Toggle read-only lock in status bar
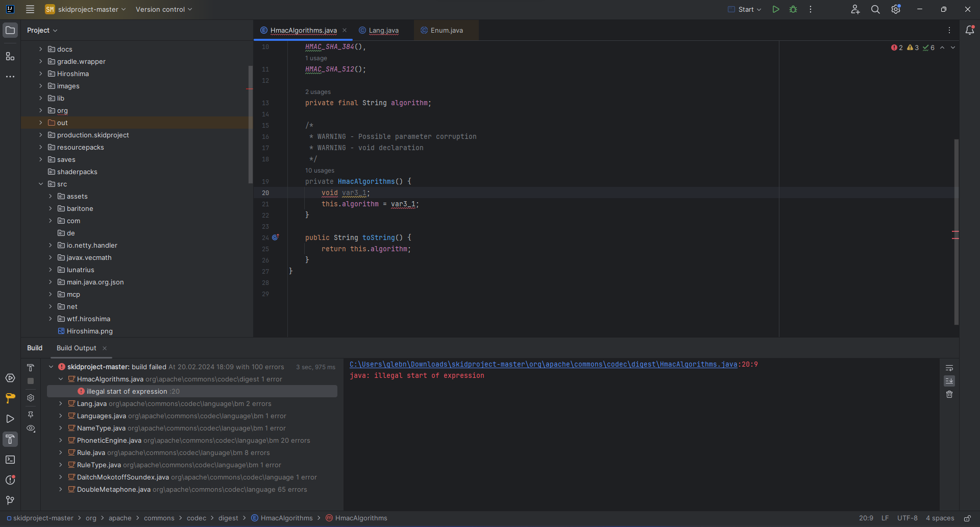The width and height of the screenshot is (980, 527). (967, 518)
